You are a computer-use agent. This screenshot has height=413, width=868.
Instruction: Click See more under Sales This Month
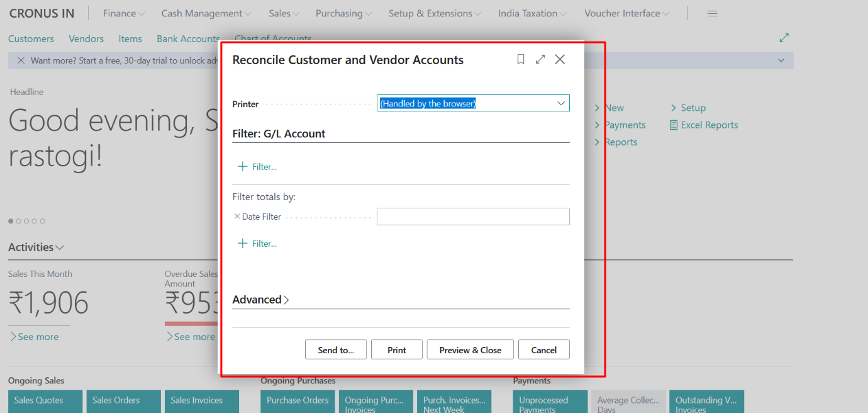point(36,336)
